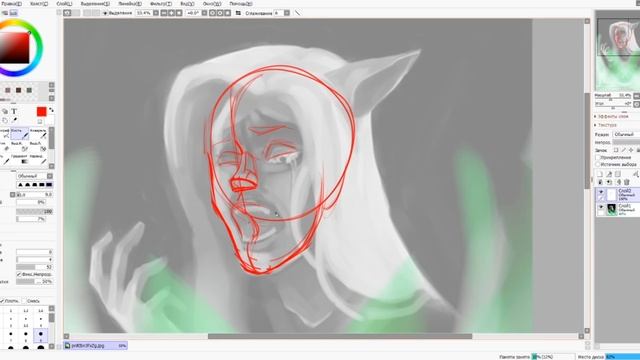Click the tool list scroll-down arrow

coord(51,166)
